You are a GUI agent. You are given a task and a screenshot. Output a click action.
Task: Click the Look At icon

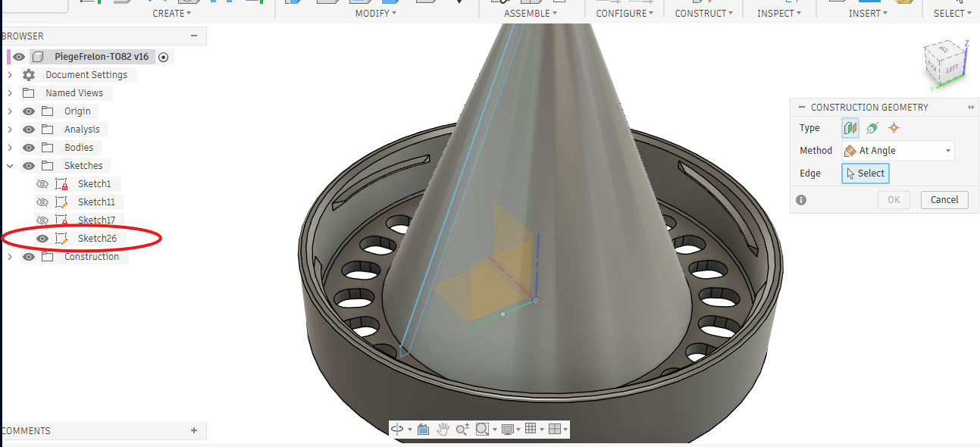coord(423,429)
